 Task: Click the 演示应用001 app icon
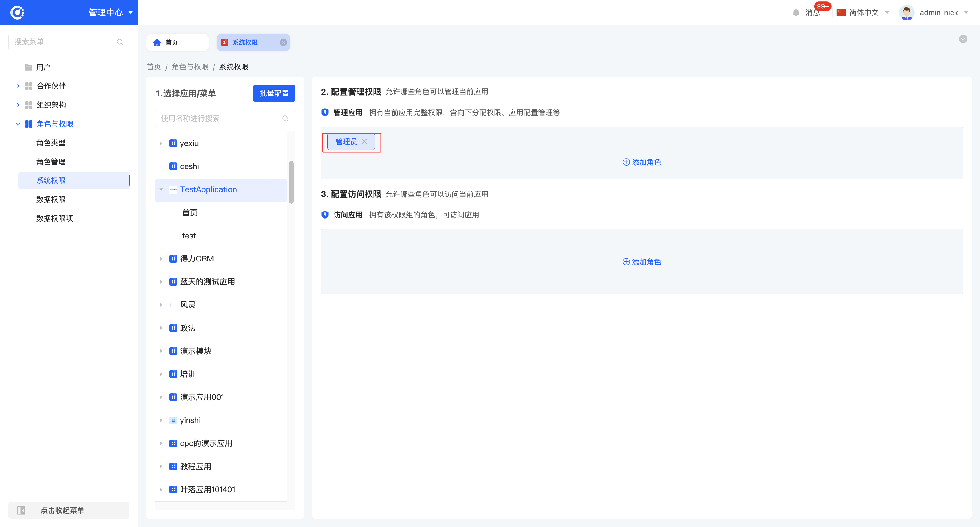click(173, 397)
